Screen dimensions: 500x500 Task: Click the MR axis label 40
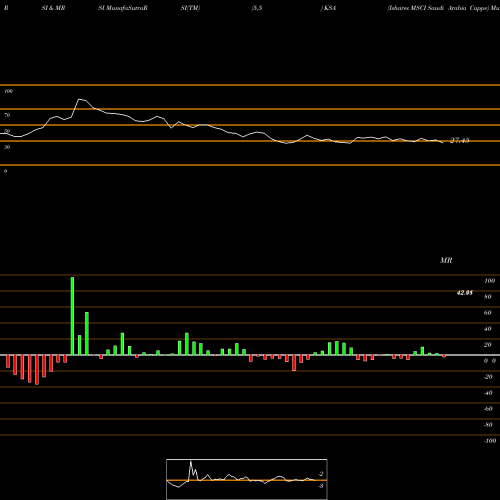click(x=488, y=329)
